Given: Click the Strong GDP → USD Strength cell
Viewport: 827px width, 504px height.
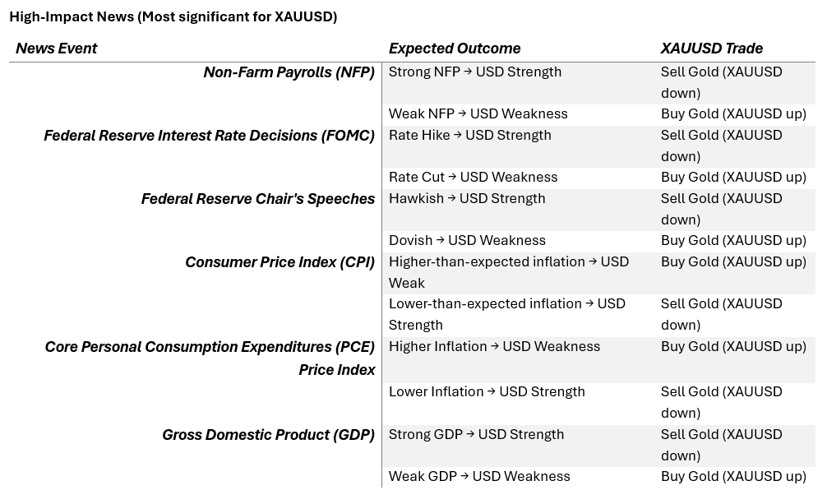Looking at the screenshot, I should (x=476, y=435).
